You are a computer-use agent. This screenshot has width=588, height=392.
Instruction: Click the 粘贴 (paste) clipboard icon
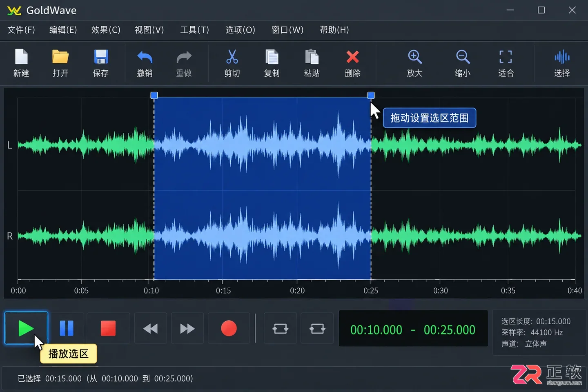[x=312, y=57]
